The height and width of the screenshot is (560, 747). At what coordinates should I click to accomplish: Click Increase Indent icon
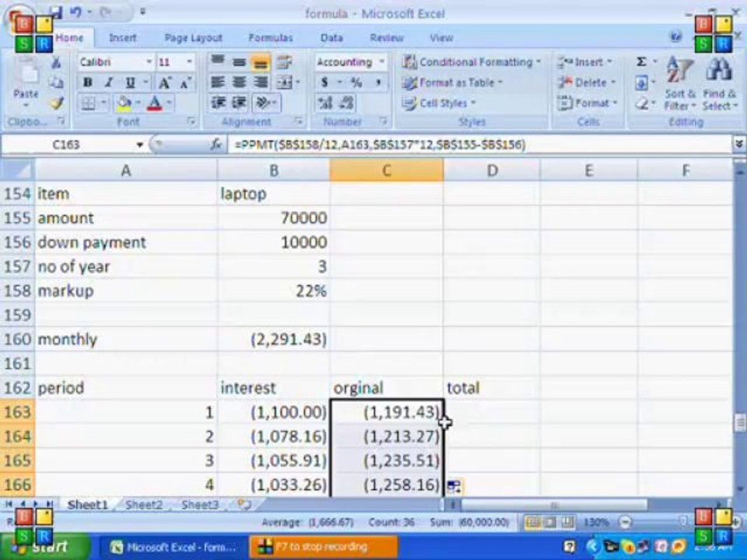tap(239, 103)
